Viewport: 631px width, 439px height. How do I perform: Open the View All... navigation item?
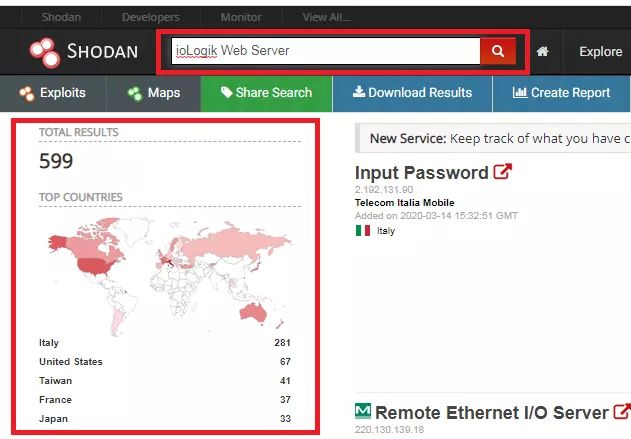(x=327, y=17)
